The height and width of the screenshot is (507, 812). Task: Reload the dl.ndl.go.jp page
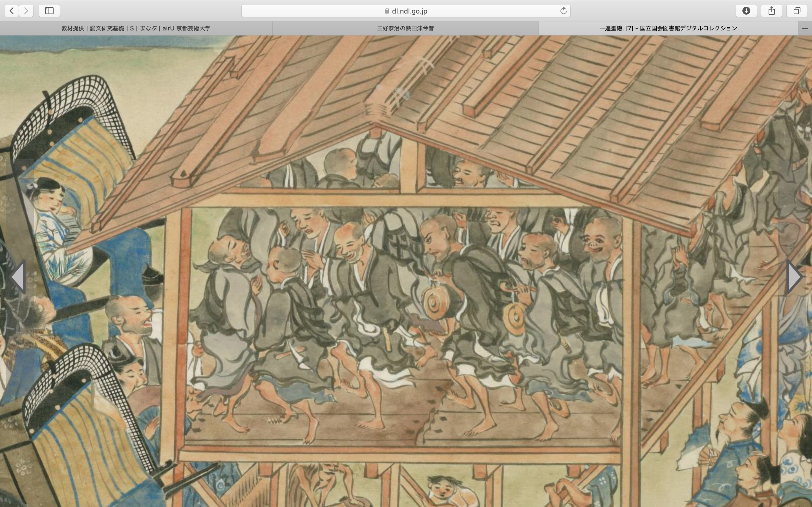click(x=563, y=11)
